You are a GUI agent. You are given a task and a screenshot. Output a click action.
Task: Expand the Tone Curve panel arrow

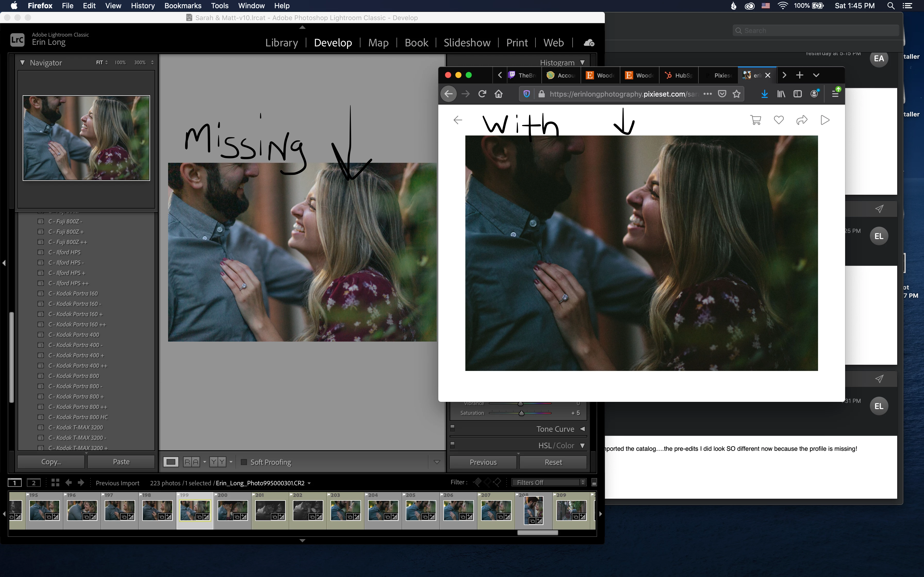(x=582, y=429)
